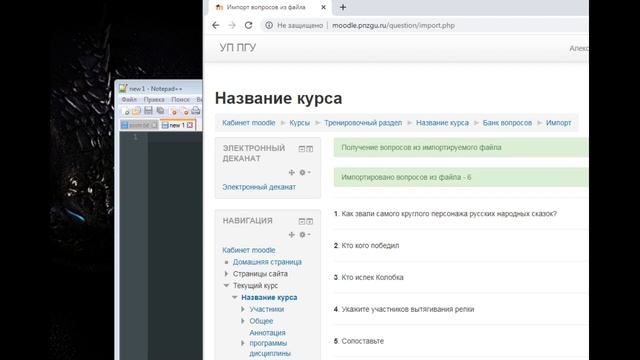
Task: Click Save icon in Notepad++ toolbar
Action: click(148, 111)
